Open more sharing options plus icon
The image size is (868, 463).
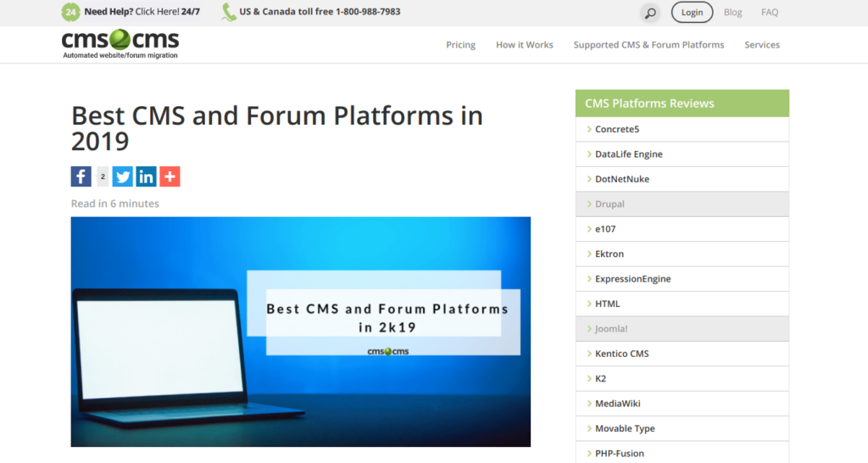tap(170, 176)
